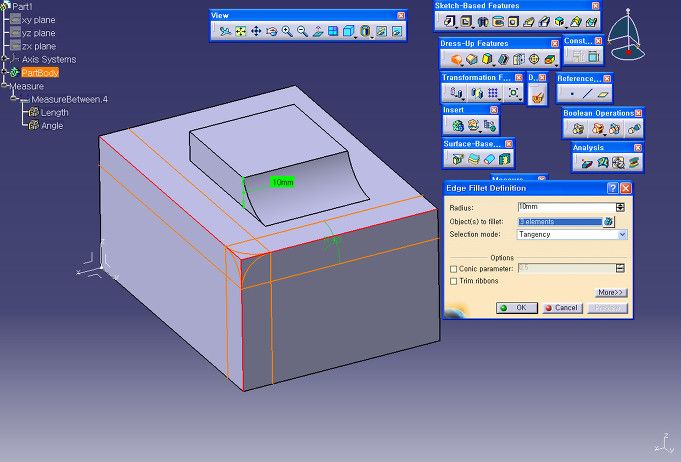Image resolution: width=681 pixels, height=462 pixels.
Task: Select the Mirror tool icon
Action: point(477,93)
